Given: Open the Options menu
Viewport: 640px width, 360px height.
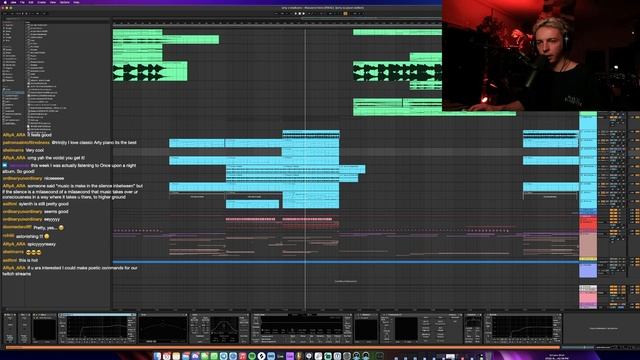Looking at the screenshot, I should tap(64, 2).
